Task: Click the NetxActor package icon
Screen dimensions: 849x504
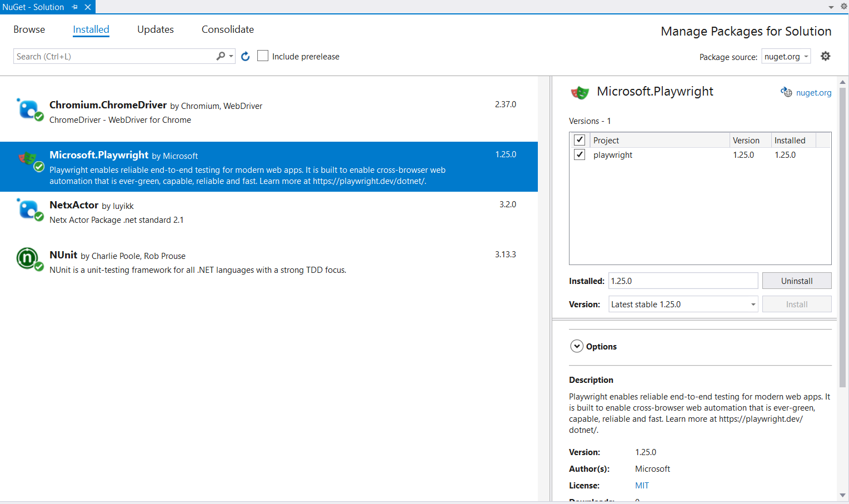Action: point(28,209)
